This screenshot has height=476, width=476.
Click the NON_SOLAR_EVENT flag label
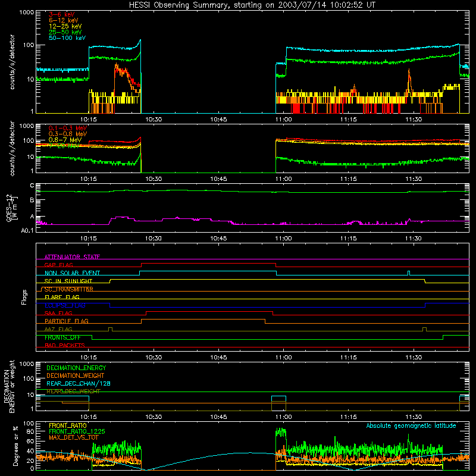tap(72, 273)
